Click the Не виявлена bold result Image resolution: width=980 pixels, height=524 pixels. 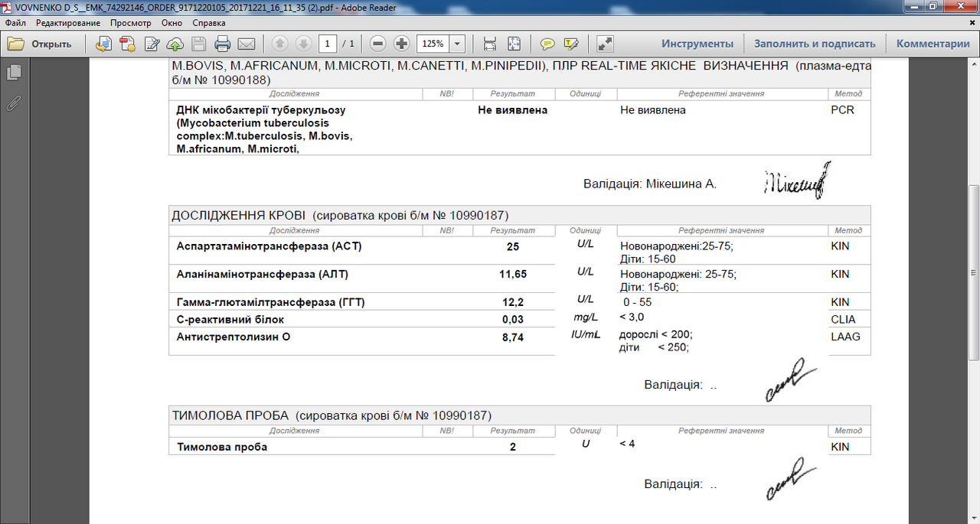pos(513,110)
